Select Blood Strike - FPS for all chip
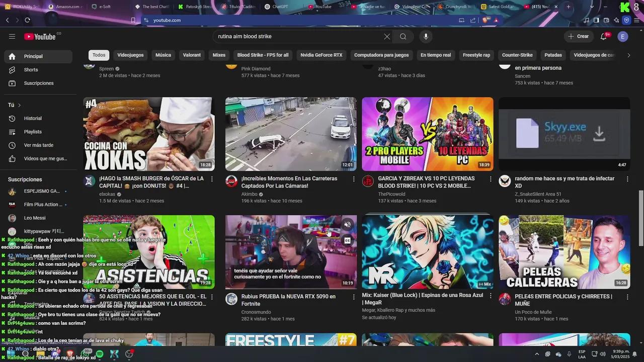 (x=263, y=55)
